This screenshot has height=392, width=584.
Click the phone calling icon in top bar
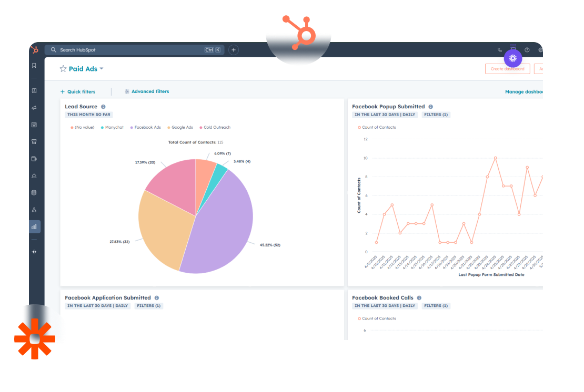(499, 50)
